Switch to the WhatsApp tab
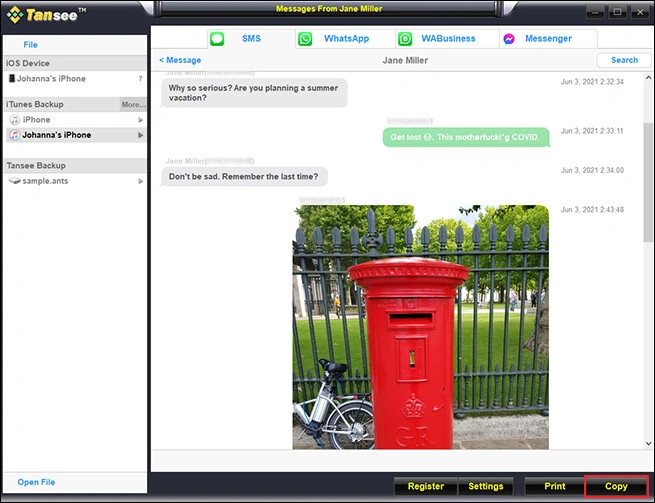Viewport: 655px width, 503px height. click(x=345, y=39)
